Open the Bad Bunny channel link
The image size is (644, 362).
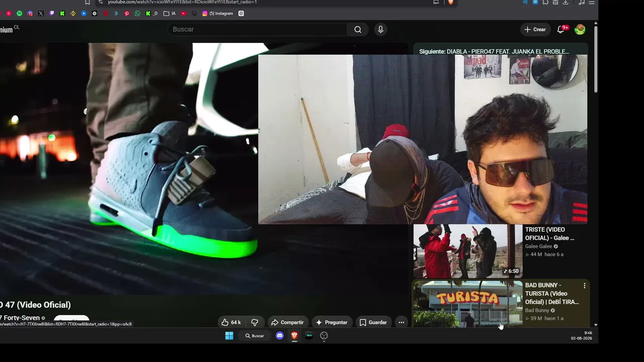pos(537,310)
